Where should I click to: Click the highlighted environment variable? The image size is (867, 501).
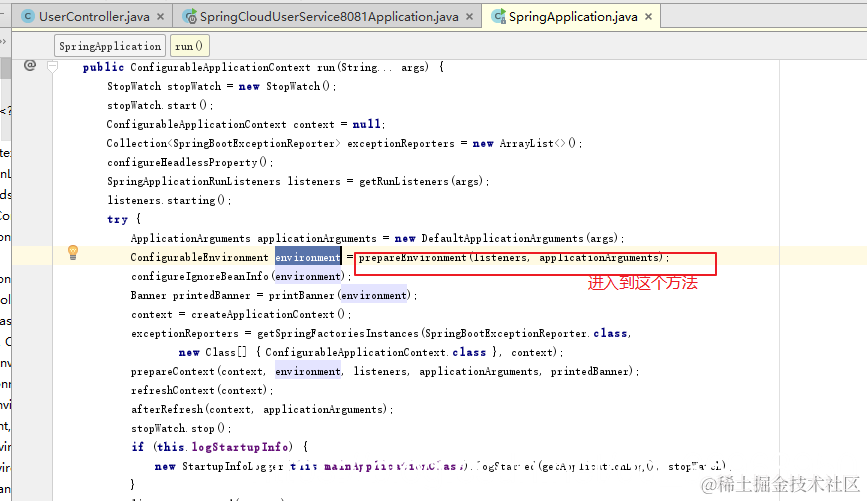(x=308, y=257)
